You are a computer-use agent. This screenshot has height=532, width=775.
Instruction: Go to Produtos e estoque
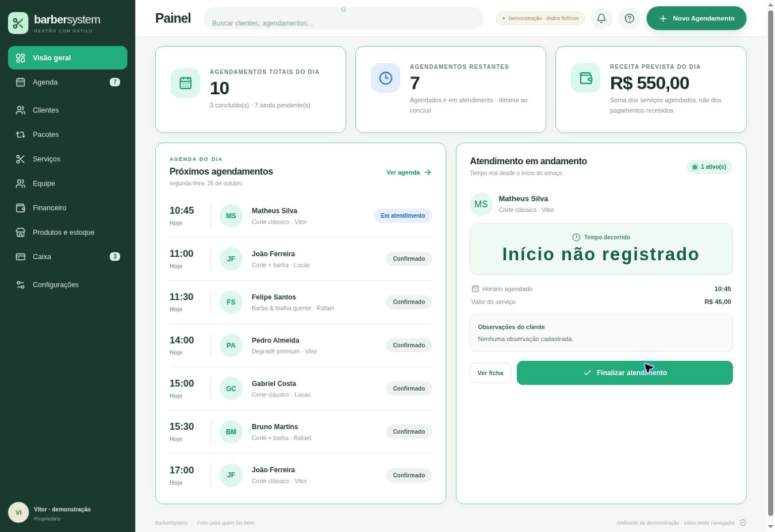pyautogui.click(x=68, y=232)
